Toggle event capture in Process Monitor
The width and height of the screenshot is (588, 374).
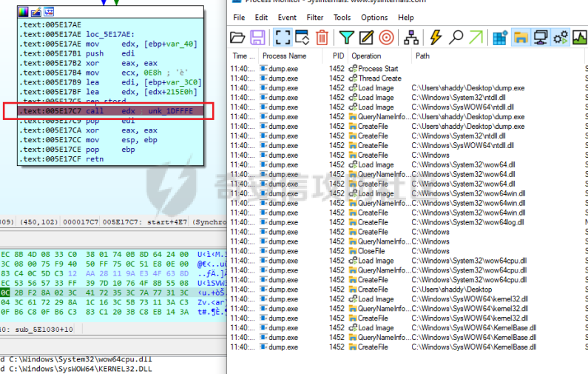(x=283, y=38)
